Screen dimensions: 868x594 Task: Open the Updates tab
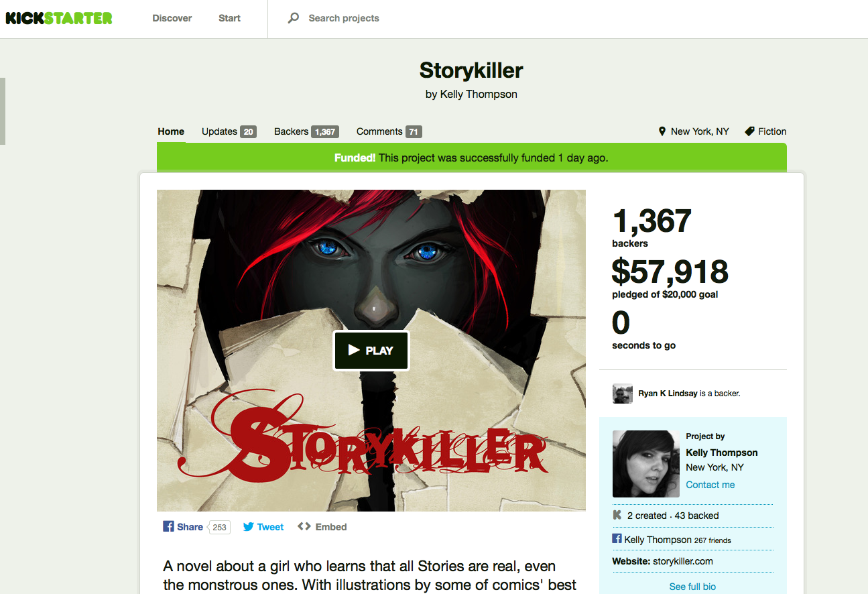pos(229,131)
